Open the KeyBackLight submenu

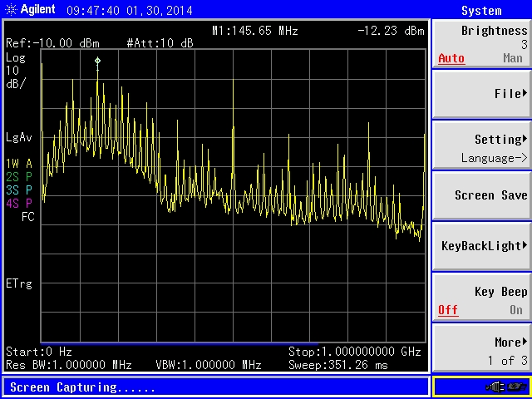click(481, 246)
